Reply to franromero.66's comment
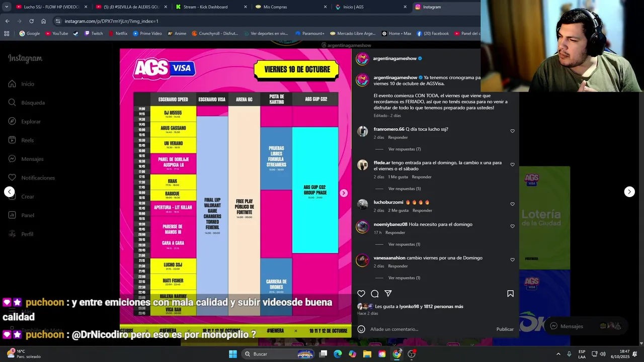 tap(397, 137)
